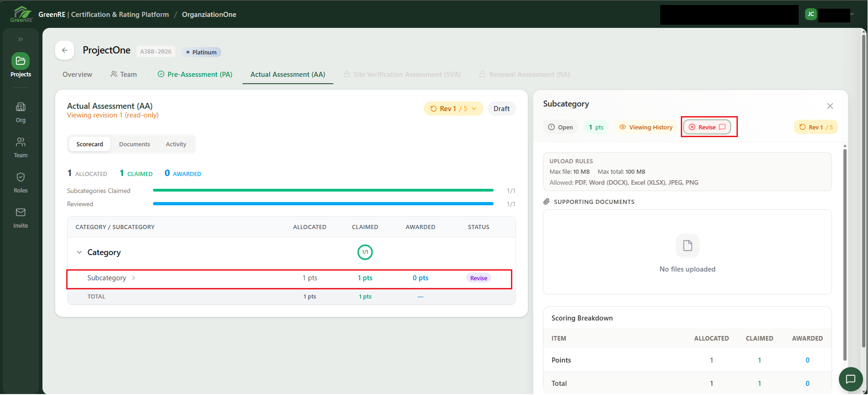Viewport: 868px width, 395px height.
Task: Click the Rev 1 / 5 badge in Subcategory panel
Action: 816,127
